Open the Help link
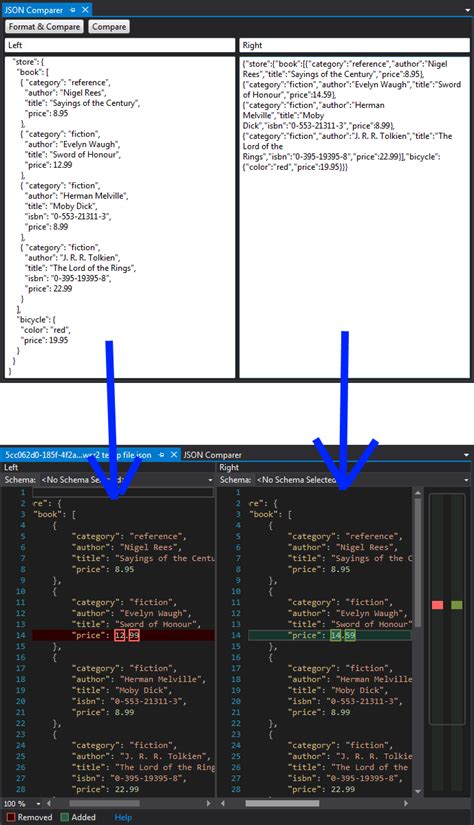 pyautogui.click(x=123, y=817)
